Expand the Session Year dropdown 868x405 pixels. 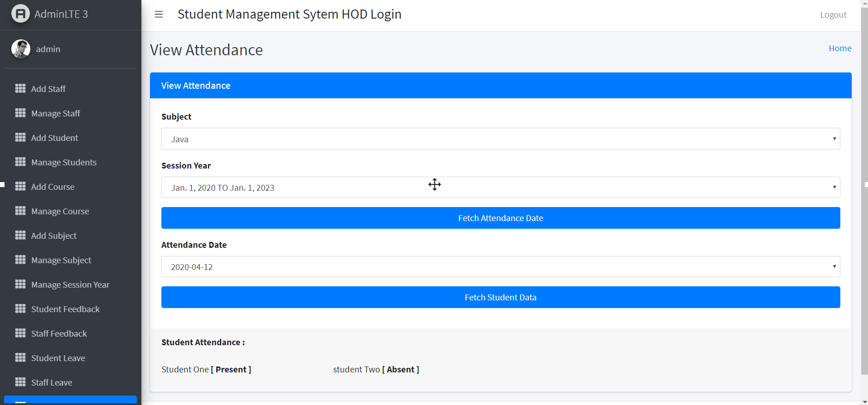coord(500,188)
